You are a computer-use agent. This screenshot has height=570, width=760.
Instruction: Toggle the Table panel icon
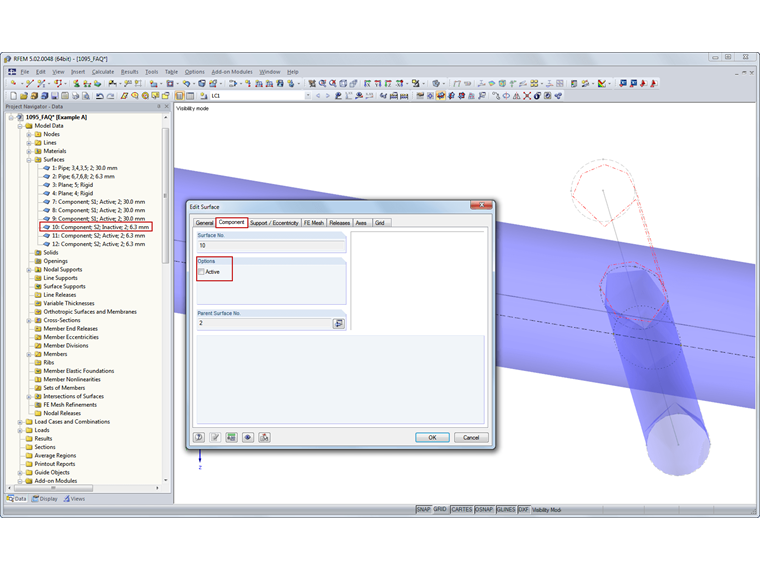click(190, 96)
